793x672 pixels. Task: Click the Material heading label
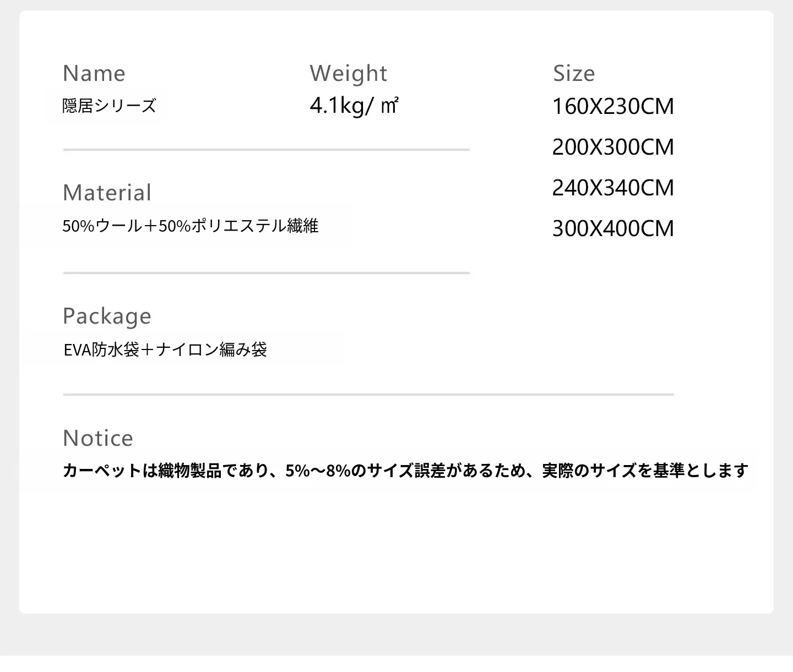pyautogui.click(x=107, y=193)
